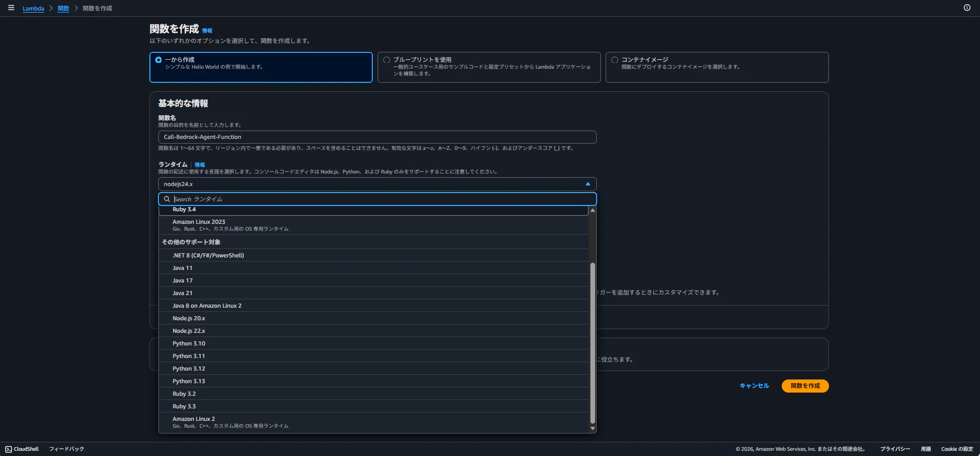Image resolution: width=980 pixels, height=456 pixels.
Task: Select the ブループリントを使用 radio option
Action: tap(386, 60)
